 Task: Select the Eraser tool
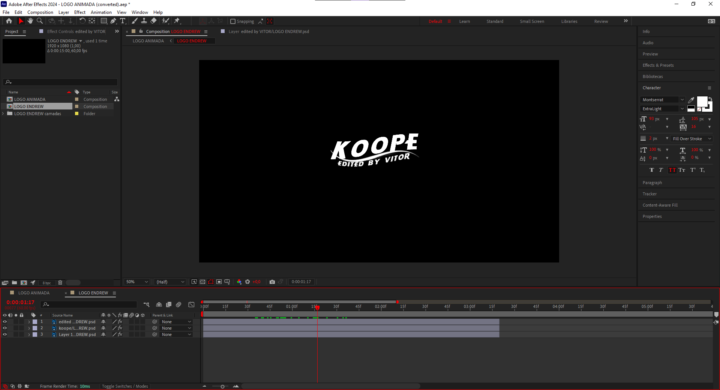pos(153,21)
